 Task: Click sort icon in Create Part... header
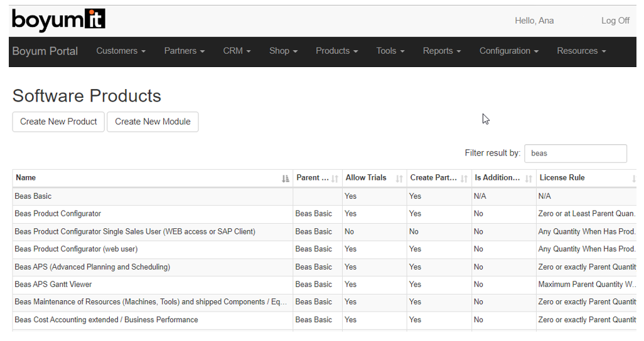coord(464,179)
